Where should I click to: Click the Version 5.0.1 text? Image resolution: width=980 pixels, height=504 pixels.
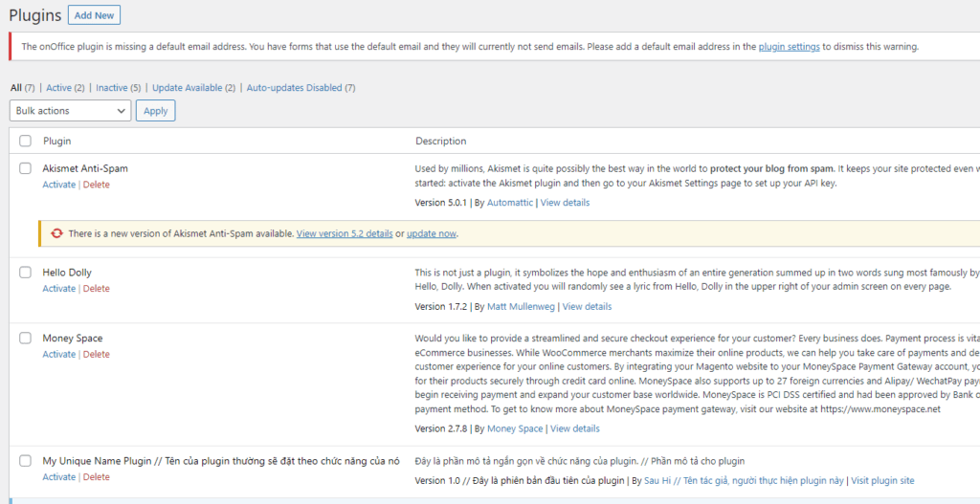coord(440,203)
